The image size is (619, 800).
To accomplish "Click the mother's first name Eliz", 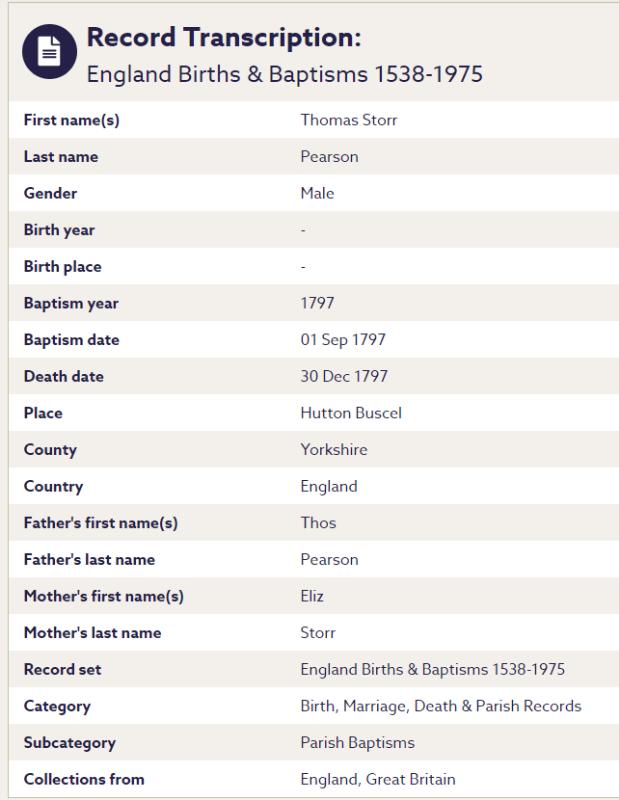I will tap(314, 597).
